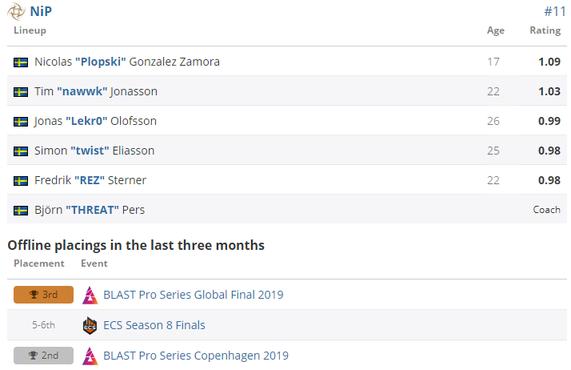This screenshot has height=370, width=571.
Task: Open the NiP team name link
Action: (x=41, y=11)
